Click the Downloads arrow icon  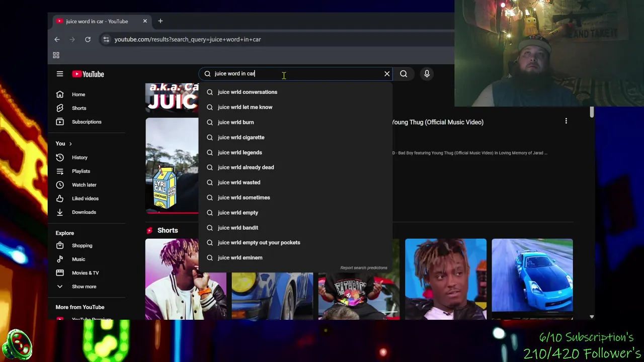tap(60, 212)
